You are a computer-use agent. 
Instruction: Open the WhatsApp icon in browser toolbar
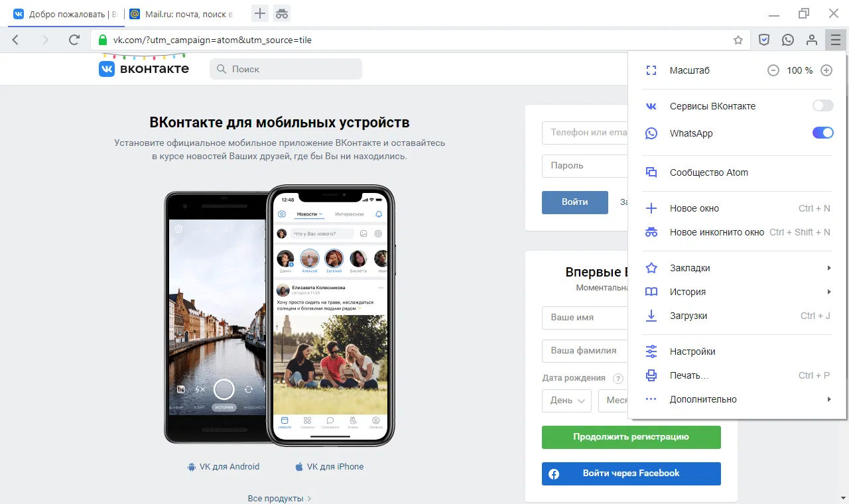(788, 40)
